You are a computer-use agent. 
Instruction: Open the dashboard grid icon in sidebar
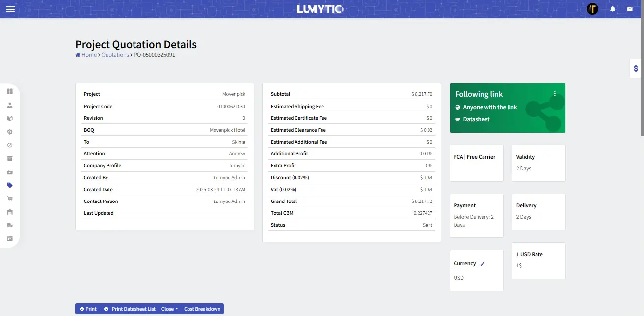(x=10, y=91)
